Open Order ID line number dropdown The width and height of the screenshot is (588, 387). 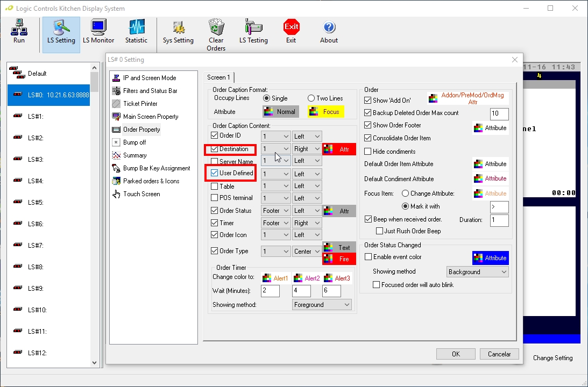[275, 137]
